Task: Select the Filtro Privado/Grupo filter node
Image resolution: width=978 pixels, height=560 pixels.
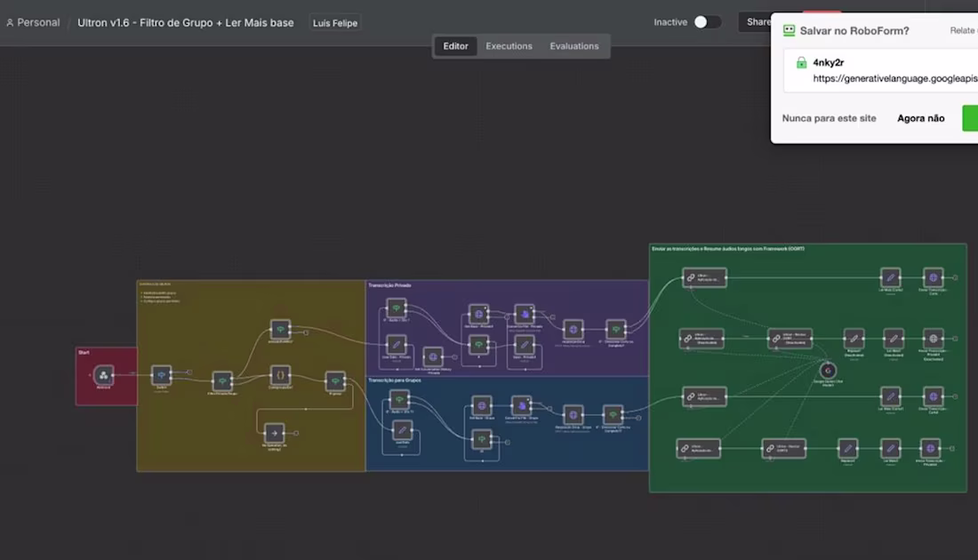Action: coord(222,381)
